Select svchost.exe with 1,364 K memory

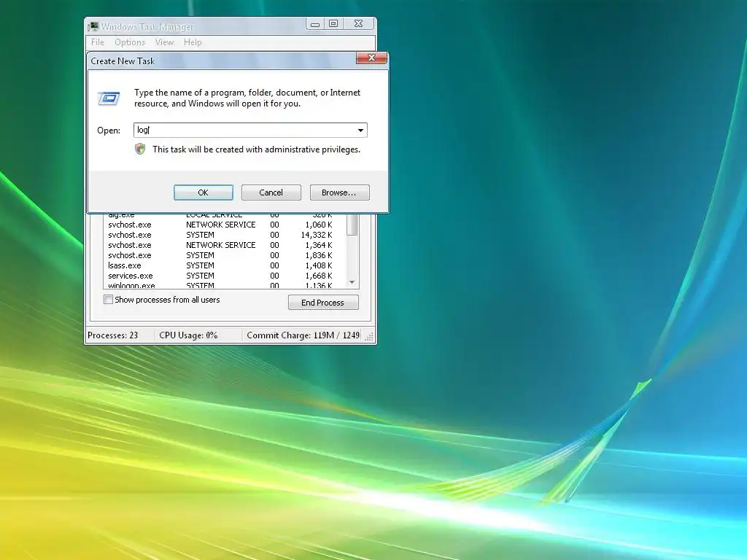225,245
